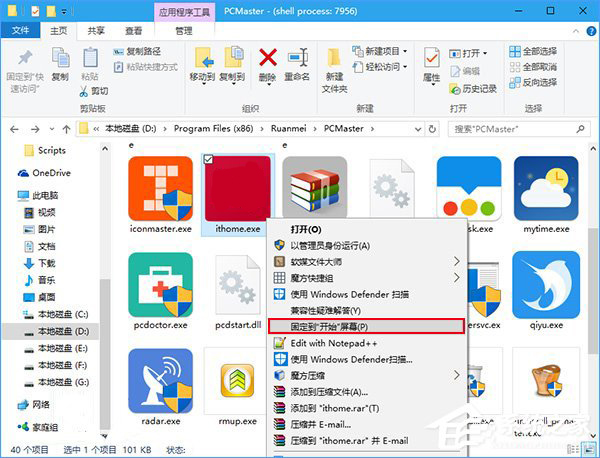Click Ruanmei in the address path

pyautogui.click(x=289, y=129)
